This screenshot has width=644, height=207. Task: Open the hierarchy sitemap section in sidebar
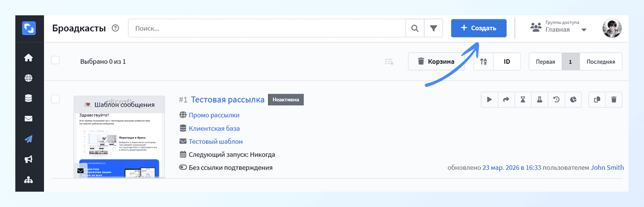(29, 180)
